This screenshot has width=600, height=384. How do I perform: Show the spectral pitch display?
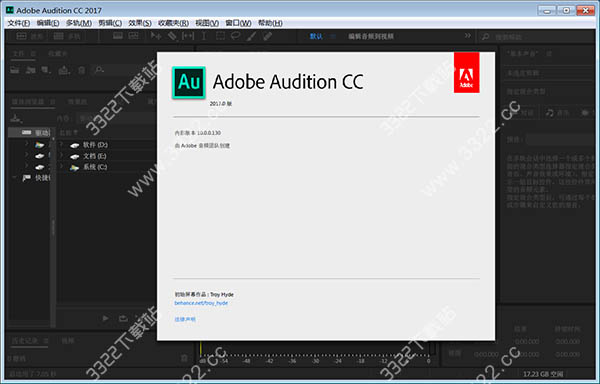pos(134,36)
